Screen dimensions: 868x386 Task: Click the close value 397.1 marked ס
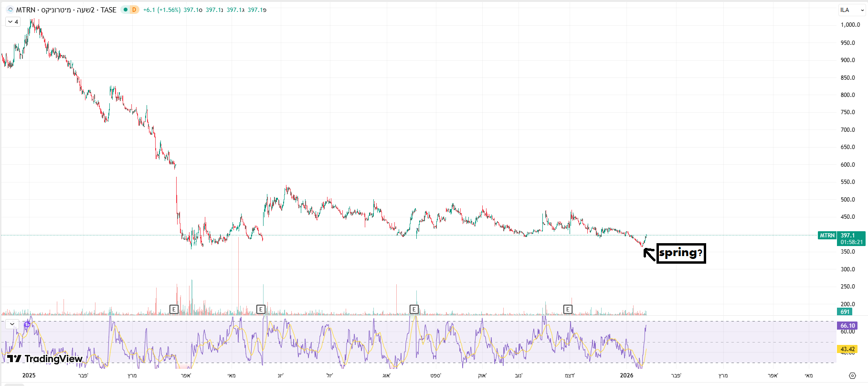pos(193,10)
